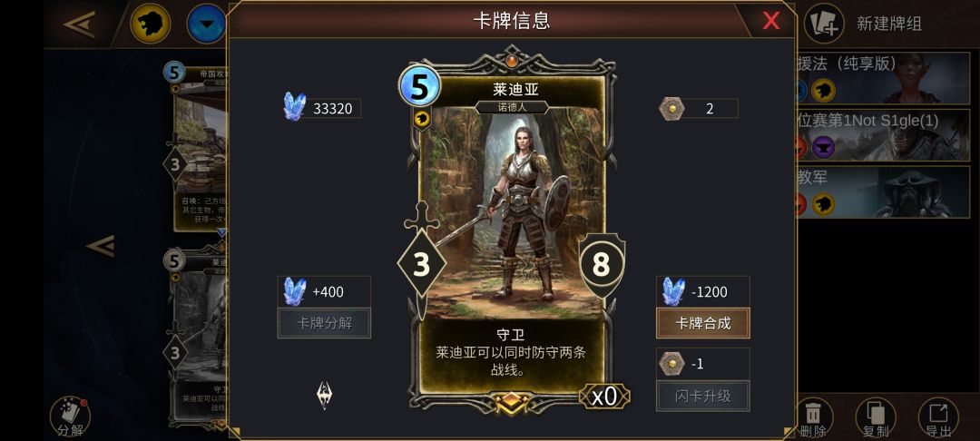The width and height of the screenshot is (980, 441).
Task: Tap the 导出 export icon
Action: click(938, 417)
